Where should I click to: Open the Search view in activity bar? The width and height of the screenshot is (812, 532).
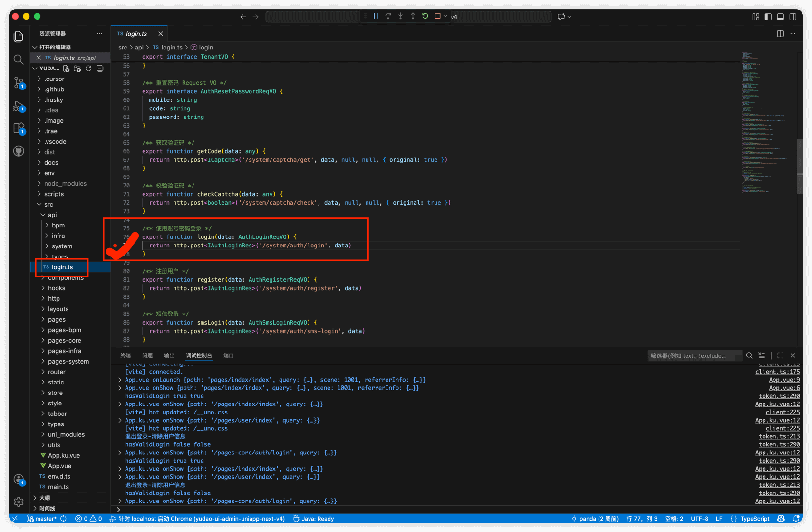[19, 59]
